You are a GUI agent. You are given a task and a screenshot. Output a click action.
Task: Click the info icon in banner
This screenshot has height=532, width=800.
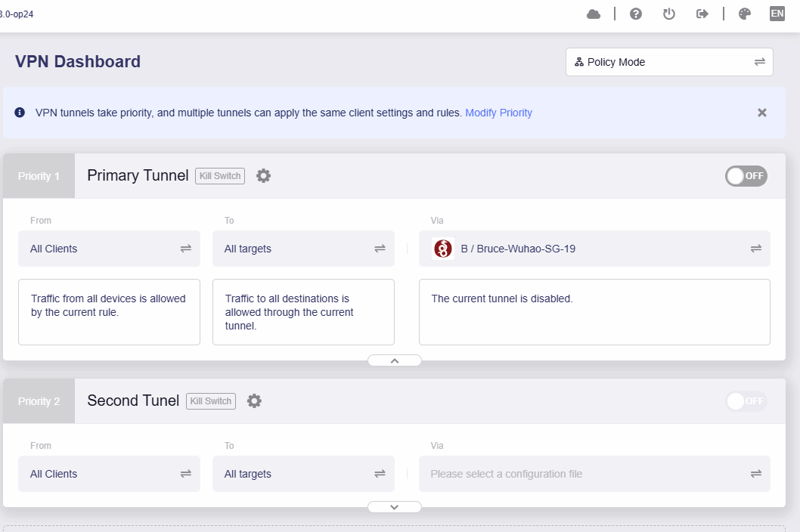tap(20, 112)
